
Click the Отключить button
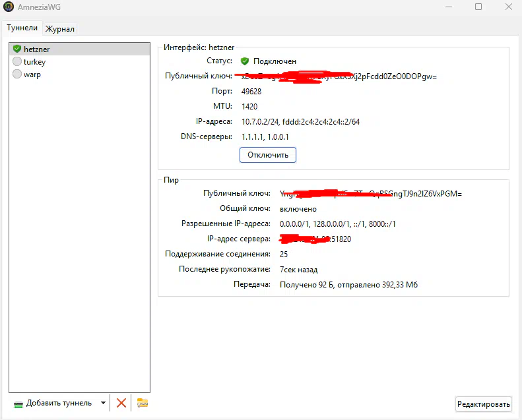[x=268, y=155]
